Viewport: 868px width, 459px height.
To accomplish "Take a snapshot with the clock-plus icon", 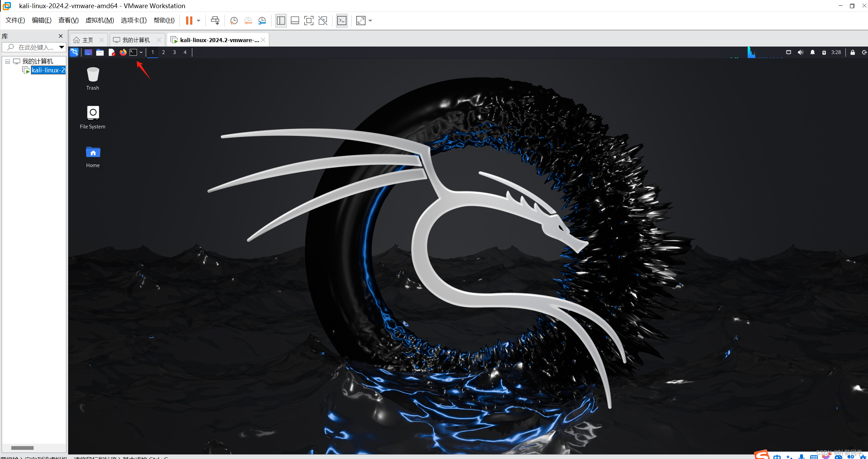I will click(x=234, y=21).
